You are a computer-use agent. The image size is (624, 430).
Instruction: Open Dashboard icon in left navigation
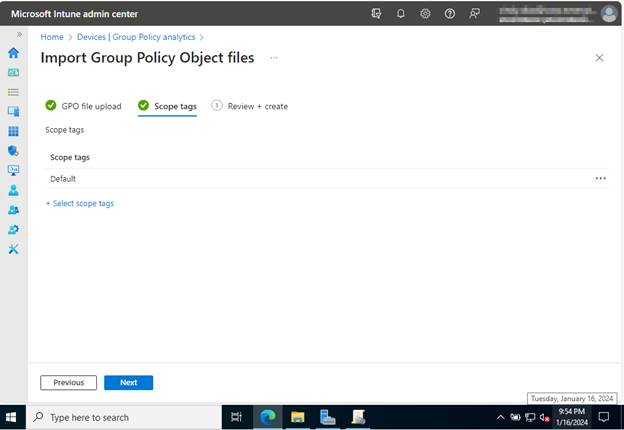click(13, 72)
